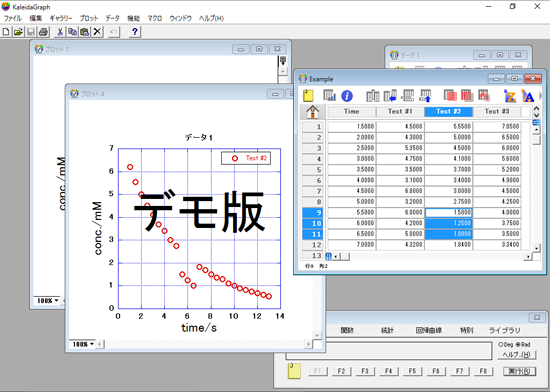Open the マクロ menu
This screenshot has height=392, width=550.
(154, 18)
